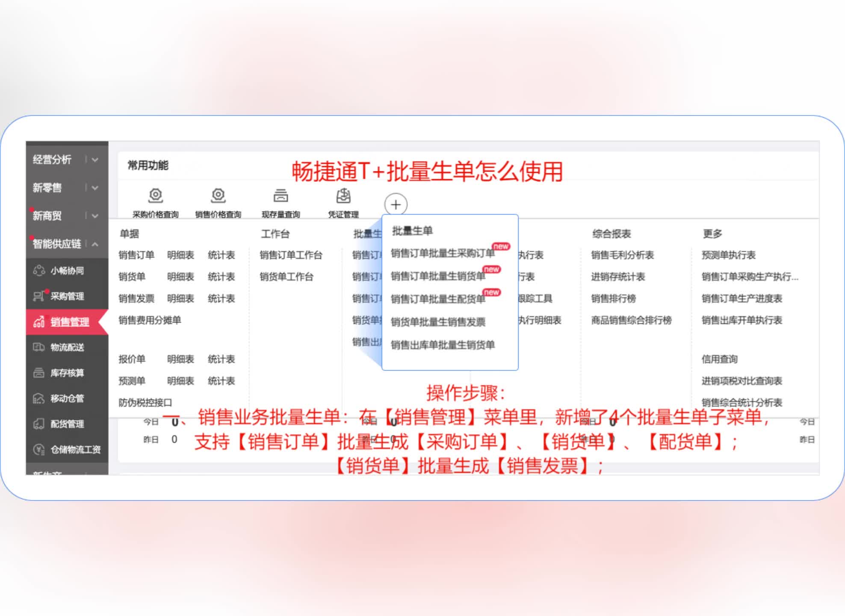Open 销售订单批量生采购订单
The image size is (845, 616).
click(x=443, y=253)
